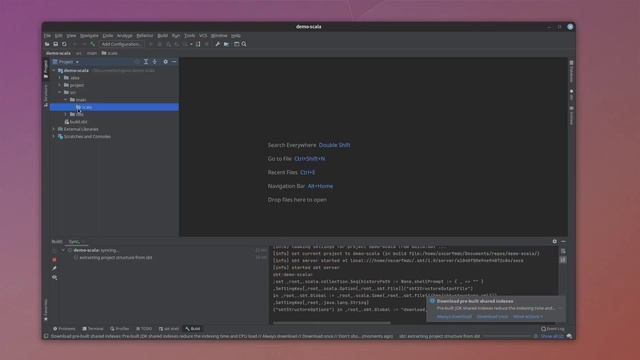Screen dimensions: 640x360
Task: Expand Scratches and Consoles node
Action: 53,136
